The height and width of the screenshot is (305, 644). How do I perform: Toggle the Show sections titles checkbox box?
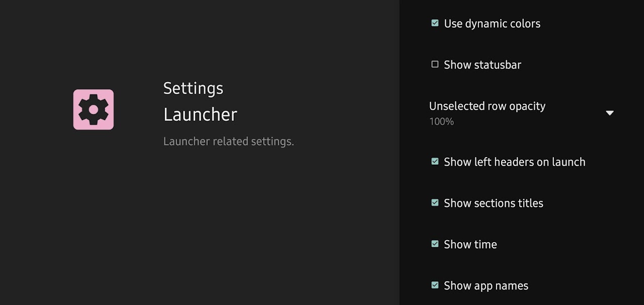pyautogui.click(x=435, y=203)
